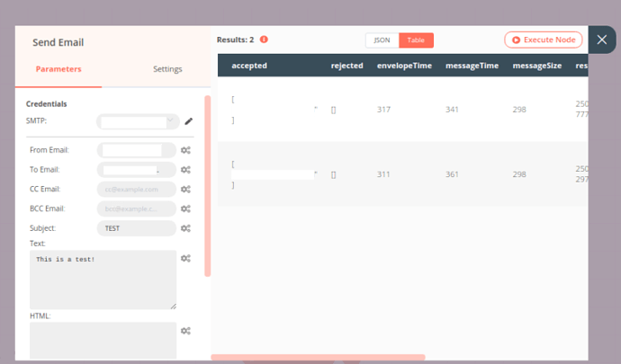The height and width of the screenshot is (364, 621).
Task: Click the messageTime value 341
Action: pos(452,110)
